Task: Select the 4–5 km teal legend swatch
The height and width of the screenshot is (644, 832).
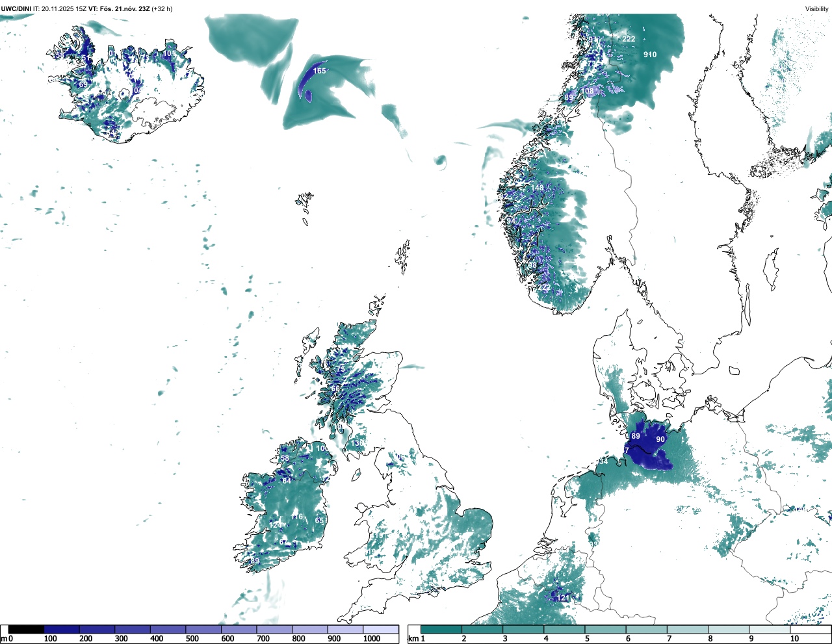Action: tap(565, 629)
